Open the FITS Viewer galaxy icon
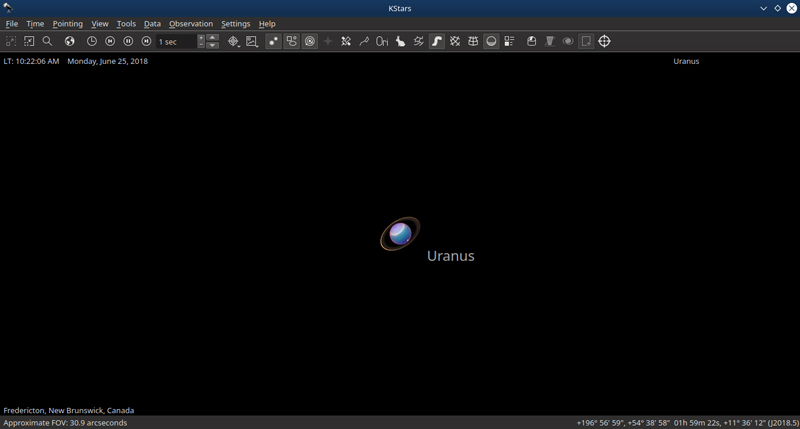 (x=568, y=41)
